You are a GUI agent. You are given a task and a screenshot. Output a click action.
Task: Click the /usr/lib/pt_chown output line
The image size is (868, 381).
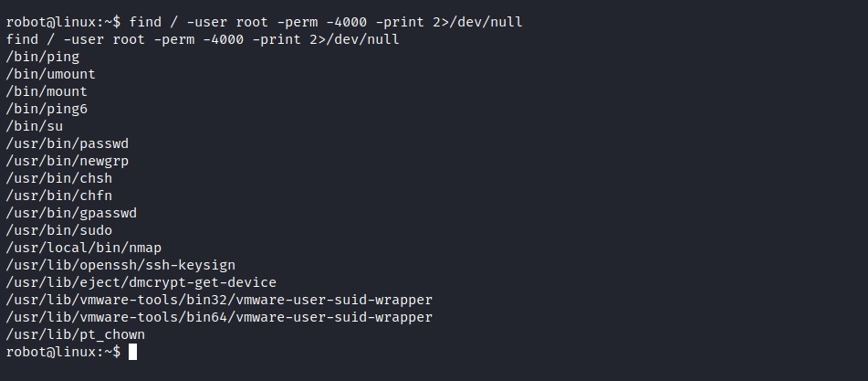(x=75, y=334)
